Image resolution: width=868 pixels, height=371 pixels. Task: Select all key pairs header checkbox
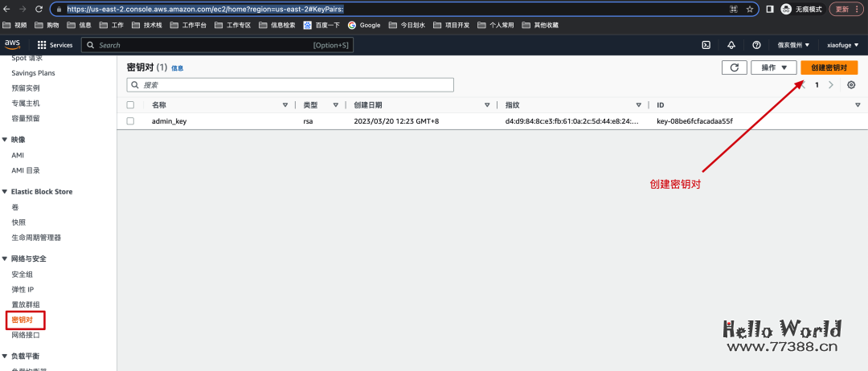(x=130, y=105)
